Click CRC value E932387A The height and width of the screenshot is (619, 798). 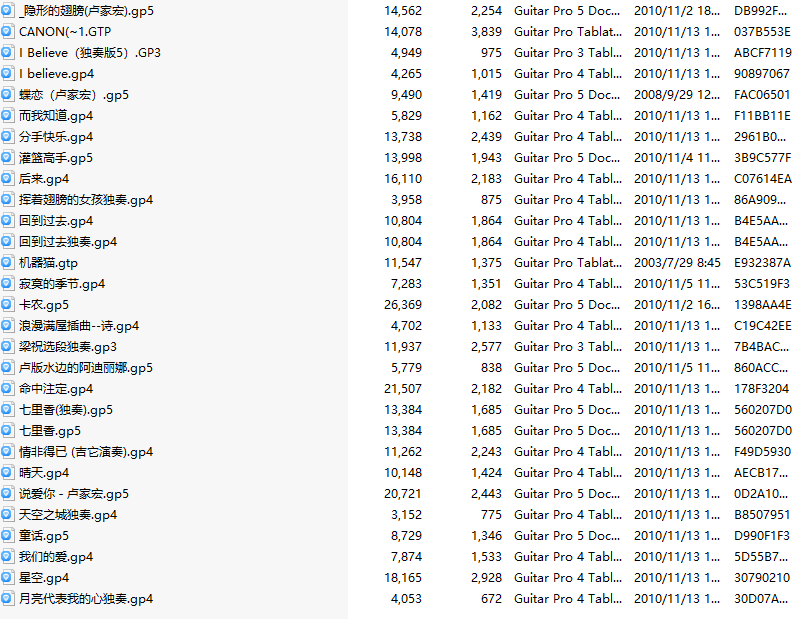click(x=762, y=263)
